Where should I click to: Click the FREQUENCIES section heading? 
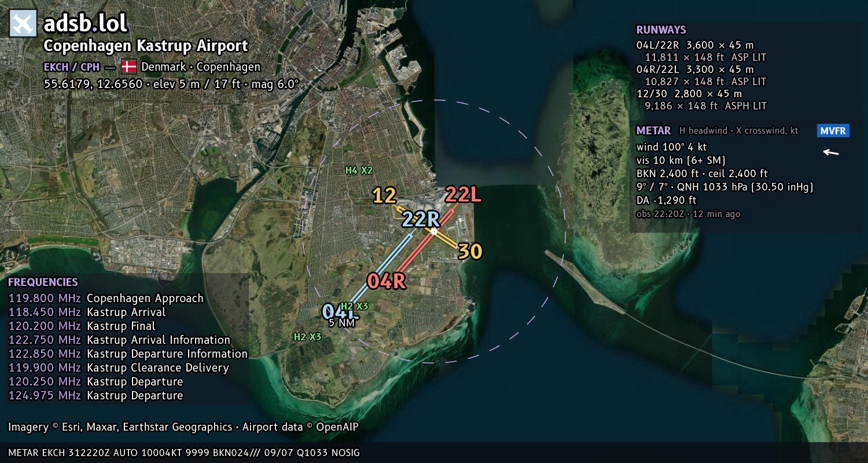pyautogui.click(x=43, y=282)
